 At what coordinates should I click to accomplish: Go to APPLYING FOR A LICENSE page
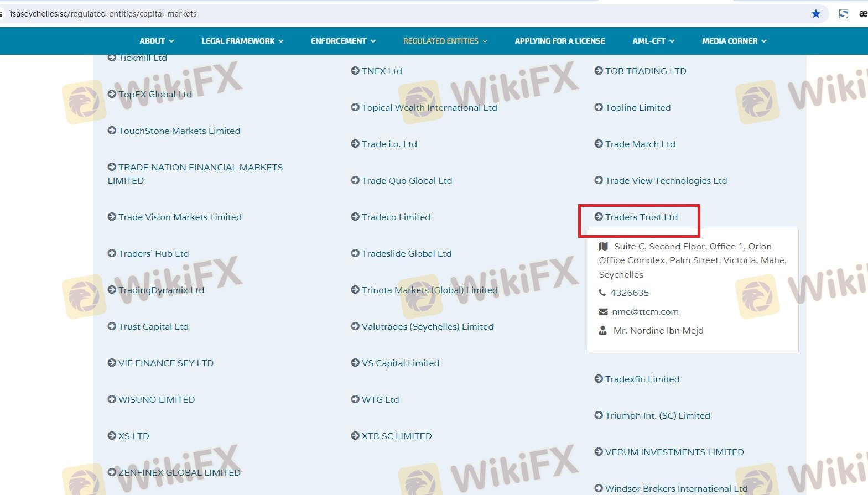click(x=560, y=41)
